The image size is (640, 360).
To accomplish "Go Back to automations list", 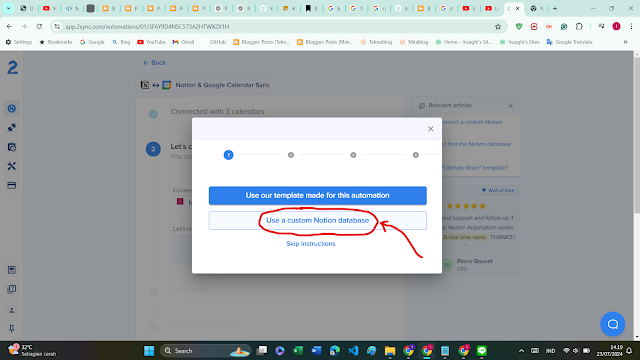I will (x=154, y=63).
